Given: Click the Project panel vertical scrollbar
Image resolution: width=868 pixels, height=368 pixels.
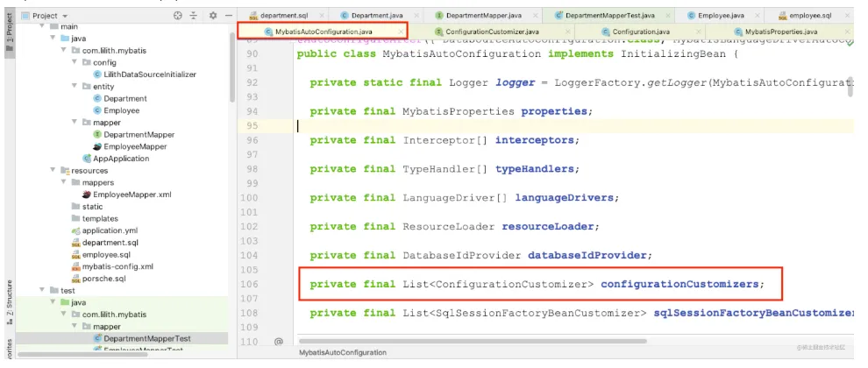Looking at the screenshot, I should click(x=232, y=67).
